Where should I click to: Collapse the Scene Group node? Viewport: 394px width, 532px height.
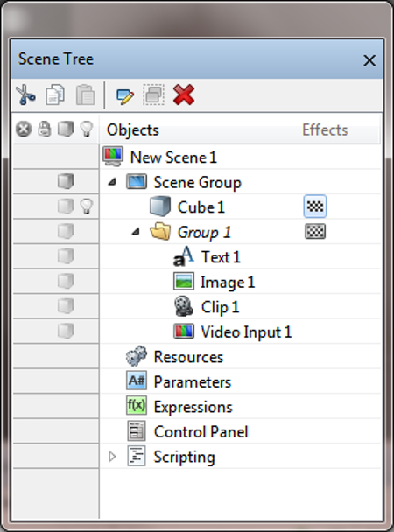click(x=112, y=182)
